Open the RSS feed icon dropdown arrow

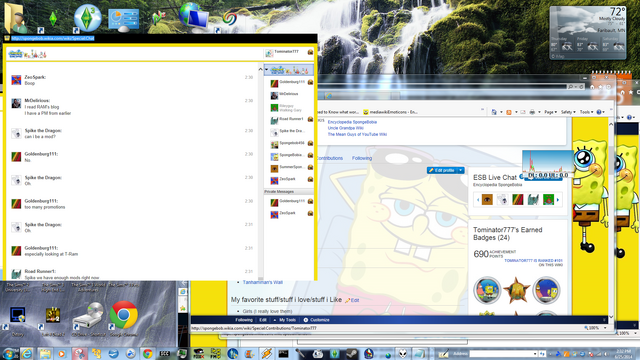(x=516, y=112)
